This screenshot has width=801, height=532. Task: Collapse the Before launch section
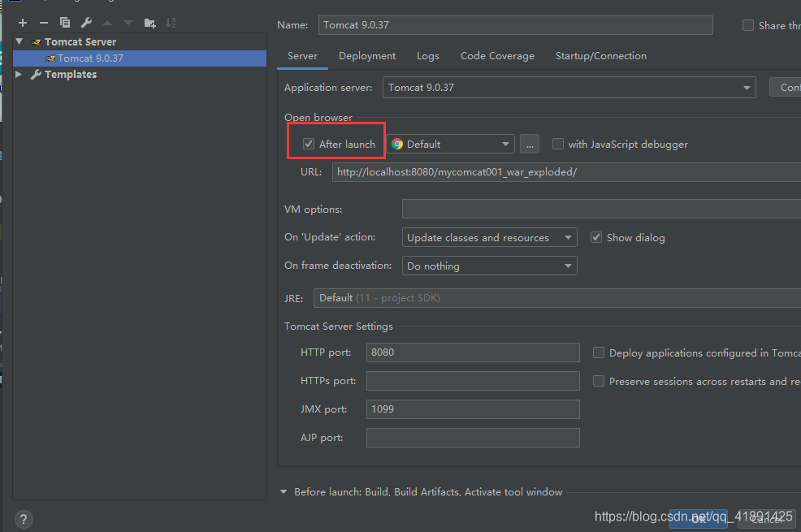(284, 491)
